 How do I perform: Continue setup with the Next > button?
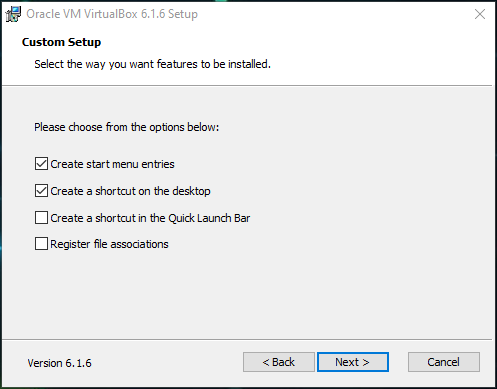353,362
